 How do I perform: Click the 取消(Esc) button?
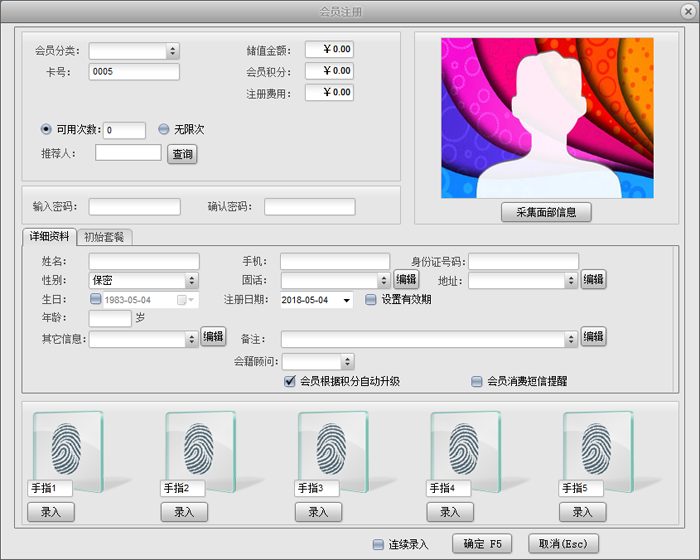pyautogui.click(x=563, y=543)
